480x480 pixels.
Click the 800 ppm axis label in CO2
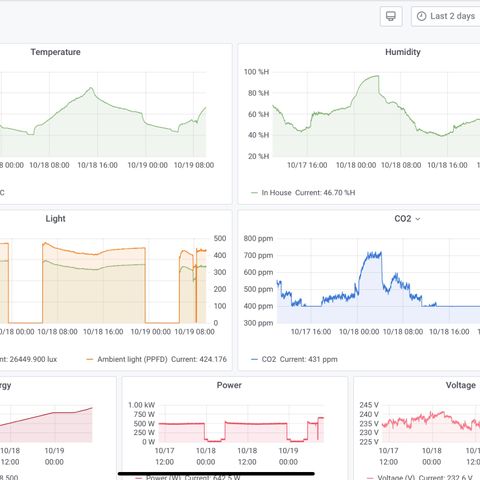pyautogui.click(x=258, y=238)
